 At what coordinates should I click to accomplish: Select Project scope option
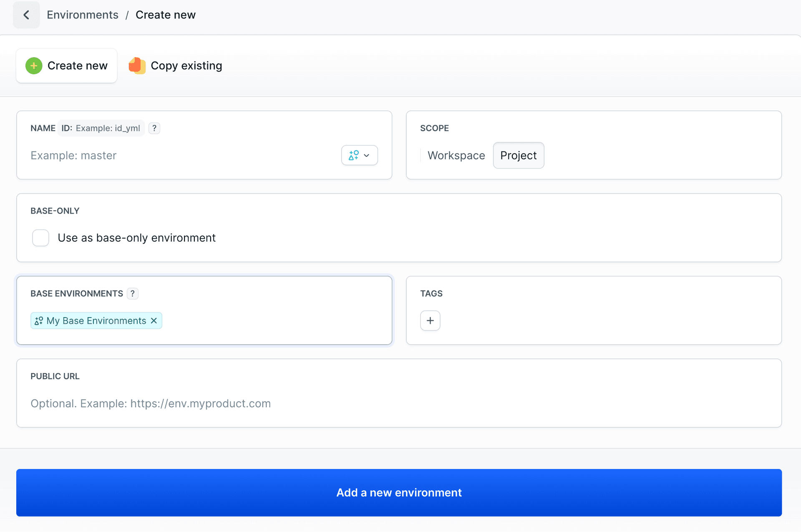pyautogui.click(x=518, y=156)
